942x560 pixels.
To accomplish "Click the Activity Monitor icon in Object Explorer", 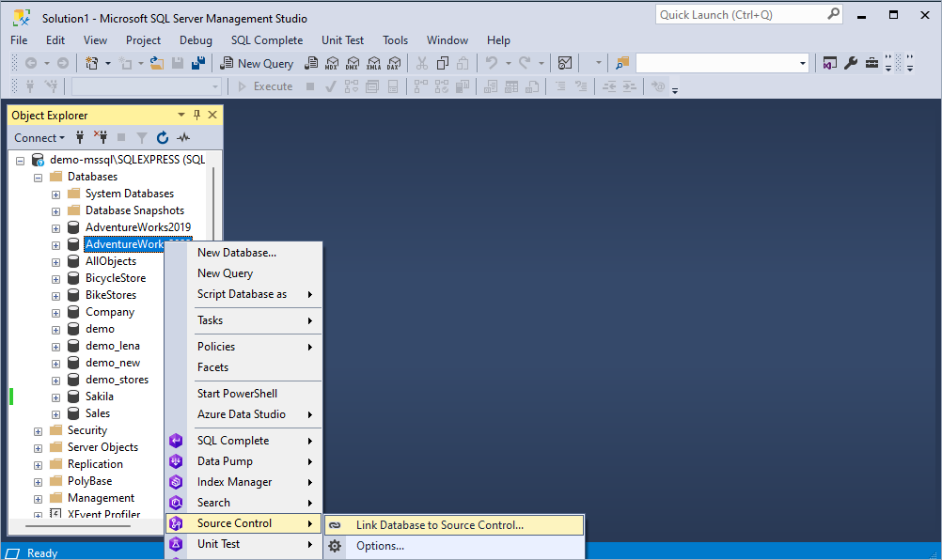I will tap(183, 137).
